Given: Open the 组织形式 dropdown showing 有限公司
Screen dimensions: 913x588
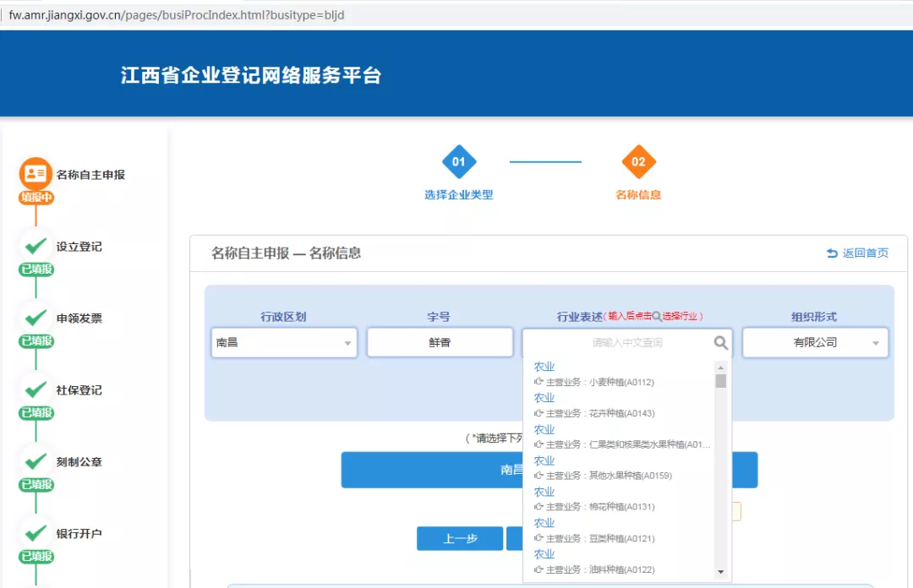Looking at the screenshot, I should tap(814, 342).
